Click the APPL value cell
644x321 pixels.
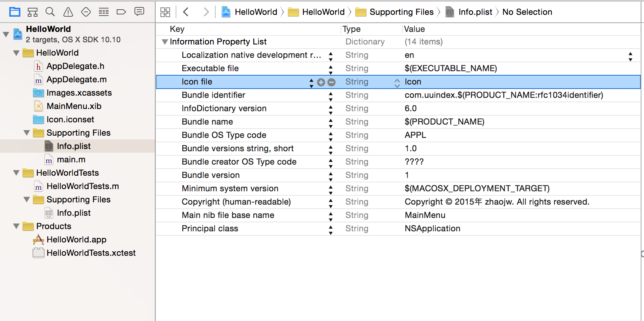click(x=415, y=135)
